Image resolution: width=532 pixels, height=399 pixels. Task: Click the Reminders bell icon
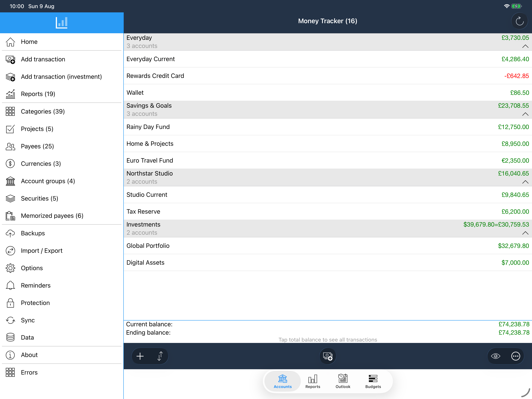pyautogui.click(x=10, y=286)
